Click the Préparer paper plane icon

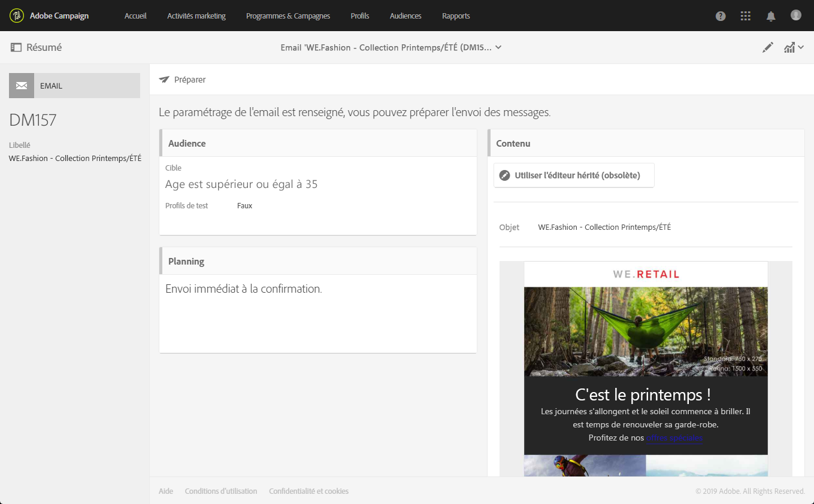point(164,80)
